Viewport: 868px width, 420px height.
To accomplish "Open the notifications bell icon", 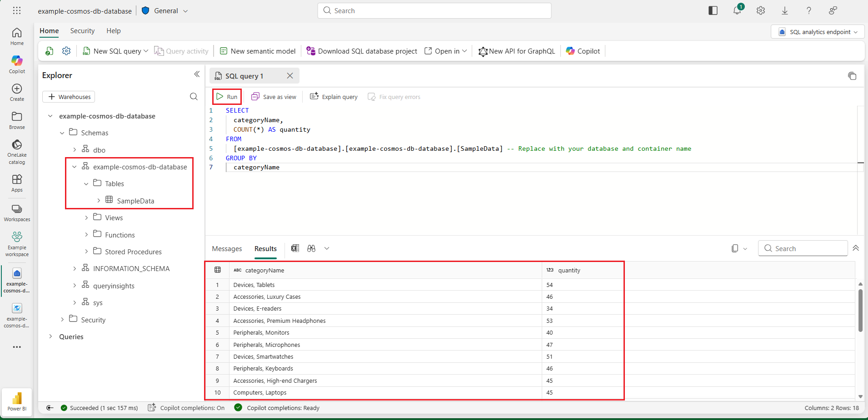I will pyautogui.click(x=737, y=11).
